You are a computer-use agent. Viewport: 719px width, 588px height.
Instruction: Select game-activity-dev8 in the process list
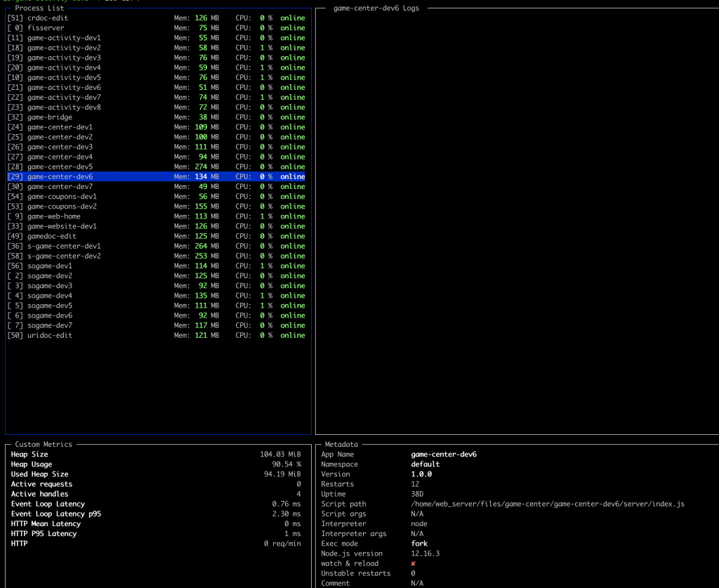[x=156, y=107]
